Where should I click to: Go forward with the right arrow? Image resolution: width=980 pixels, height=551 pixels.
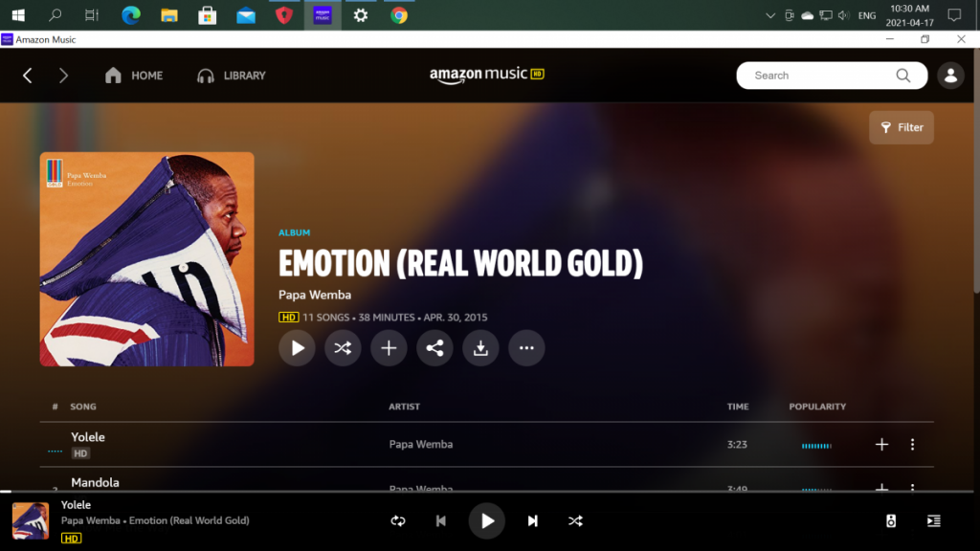(x=63, y=76)
